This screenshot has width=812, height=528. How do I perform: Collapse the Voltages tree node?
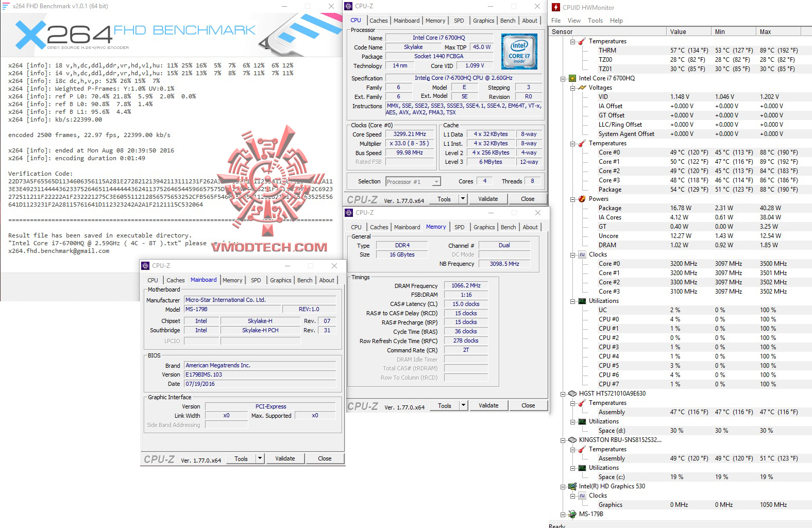pos(573,88)
